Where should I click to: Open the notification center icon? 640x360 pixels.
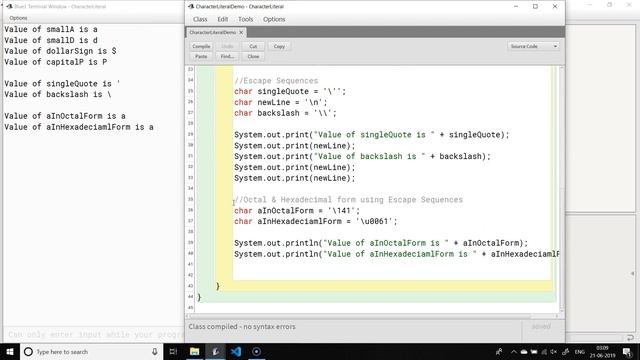tap(627, 352)
